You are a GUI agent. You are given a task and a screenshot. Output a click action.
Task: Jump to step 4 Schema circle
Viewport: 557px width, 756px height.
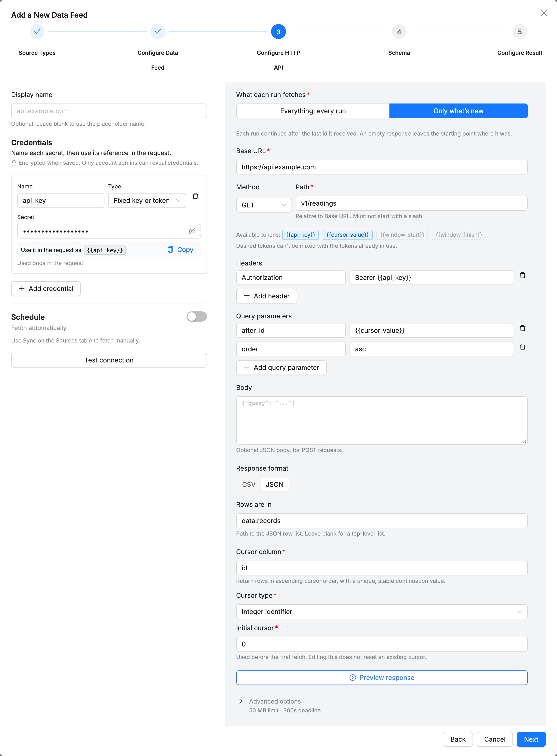(x=399, y=32)
